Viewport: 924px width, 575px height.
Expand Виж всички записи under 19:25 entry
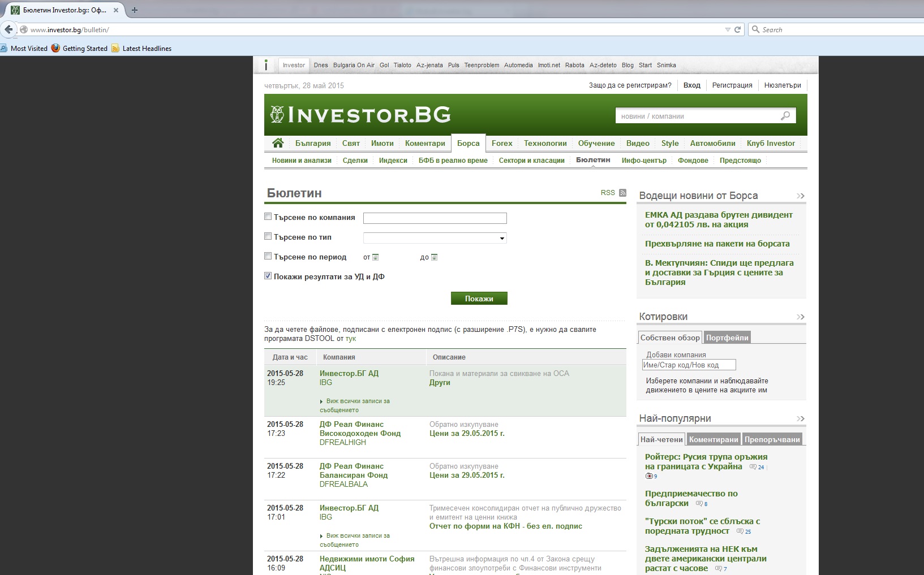[355, 405]
